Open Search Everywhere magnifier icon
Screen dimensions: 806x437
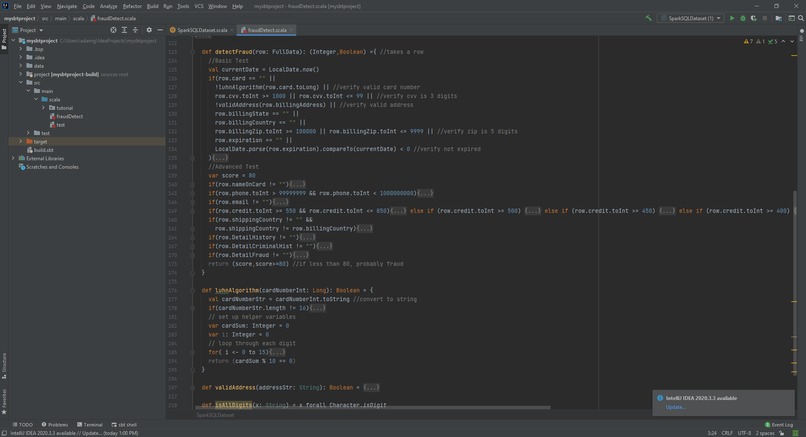(801, 18)
